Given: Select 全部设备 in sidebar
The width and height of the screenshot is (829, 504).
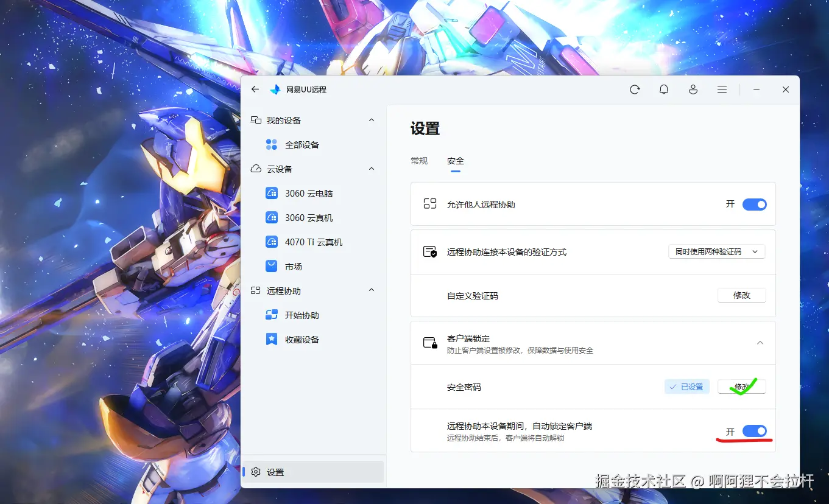Looking at the screenshot, I should tap(302, 145).
